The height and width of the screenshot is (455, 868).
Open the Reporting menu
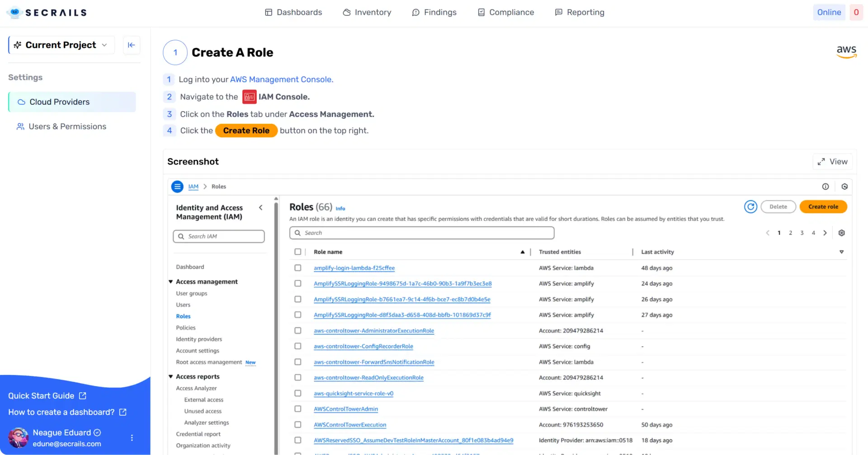tap(580, 12)
